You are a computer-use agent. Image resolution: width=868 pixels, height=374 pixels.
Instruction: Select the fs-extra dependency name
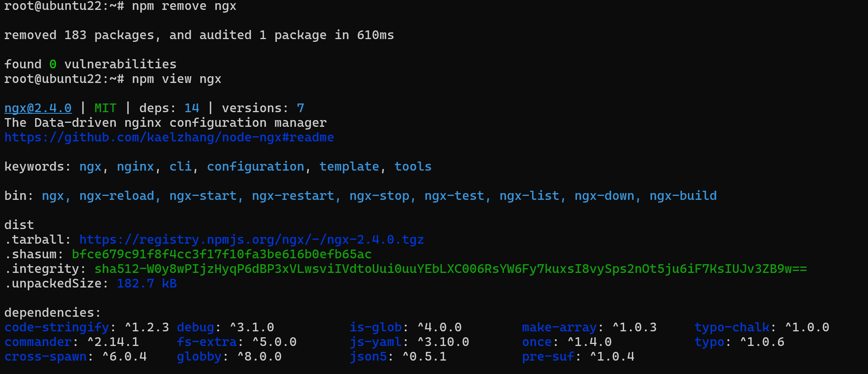coord(207,342)
